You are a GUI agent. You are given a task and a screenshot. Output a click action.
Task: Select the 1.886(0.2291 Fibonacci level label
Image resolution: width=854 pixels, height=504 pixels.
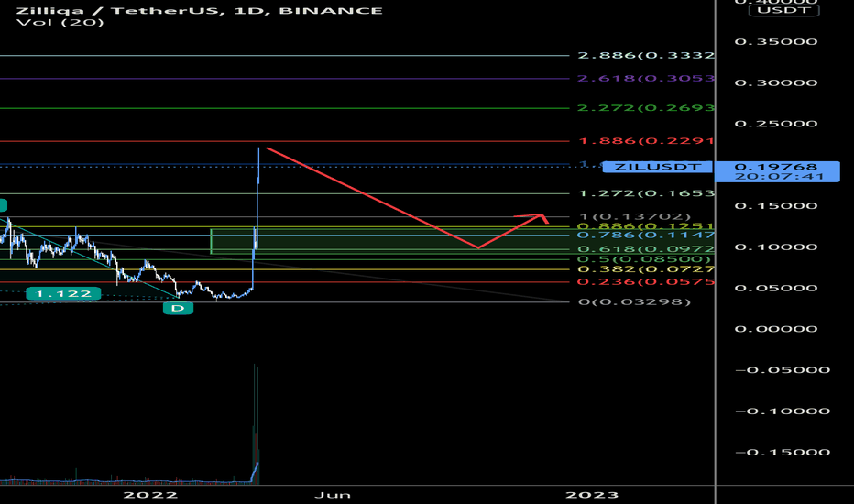point(646,141)
